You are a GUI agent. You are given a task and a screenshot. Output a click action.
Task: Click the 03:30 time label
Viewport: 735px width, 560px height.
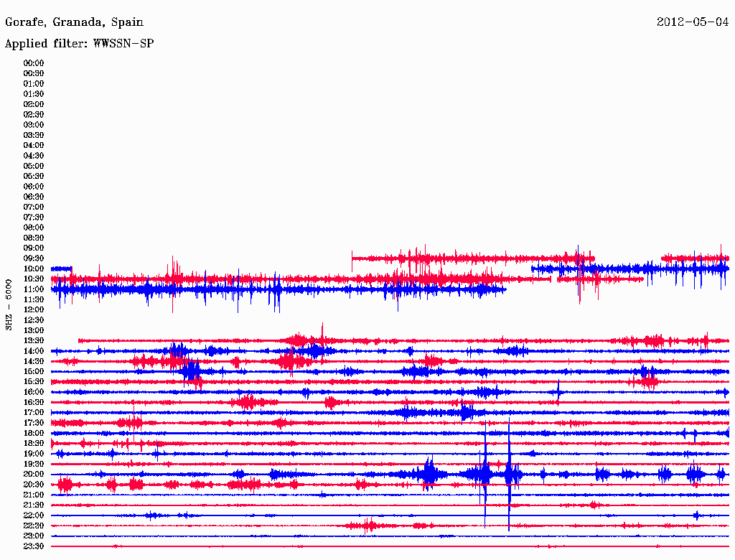pos(34,135)
